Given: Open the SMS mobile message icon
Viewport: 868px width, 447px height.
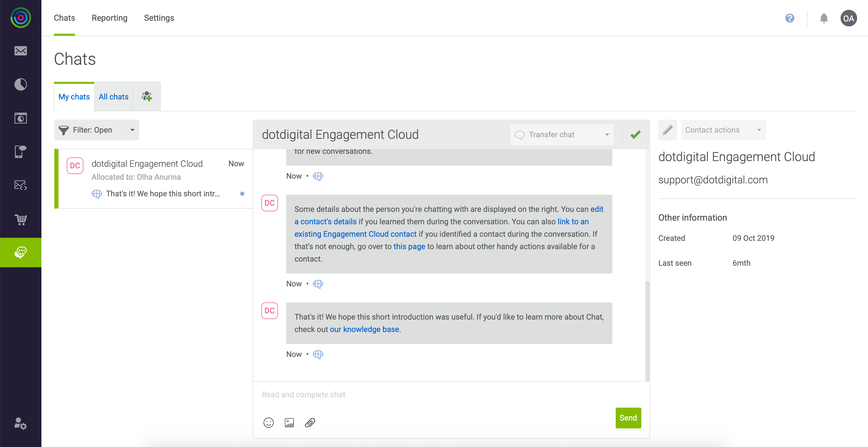Looking at the screenshot, I should 20,151.
